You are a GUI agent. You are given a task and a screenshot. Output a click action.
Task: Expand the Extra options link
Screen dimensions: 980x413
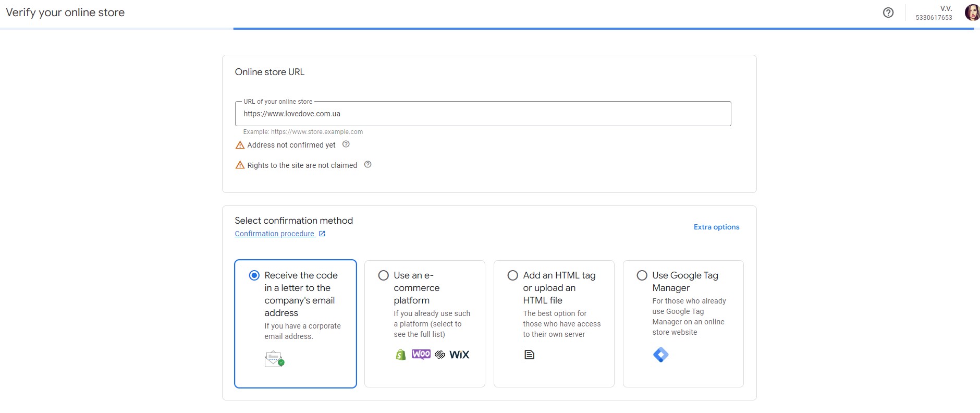[716, 227]
